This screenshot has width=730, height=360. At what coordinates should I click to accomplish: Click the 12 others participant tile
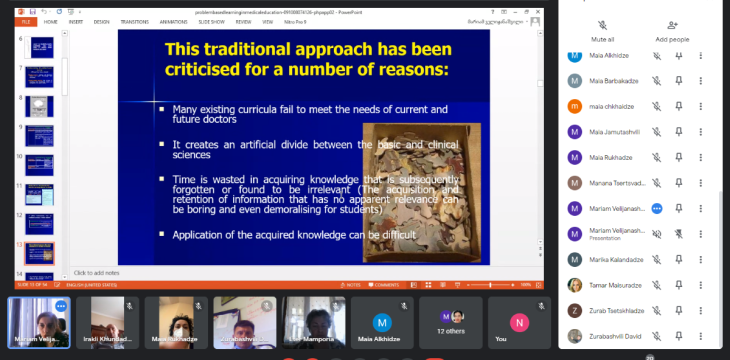point(451,323)
